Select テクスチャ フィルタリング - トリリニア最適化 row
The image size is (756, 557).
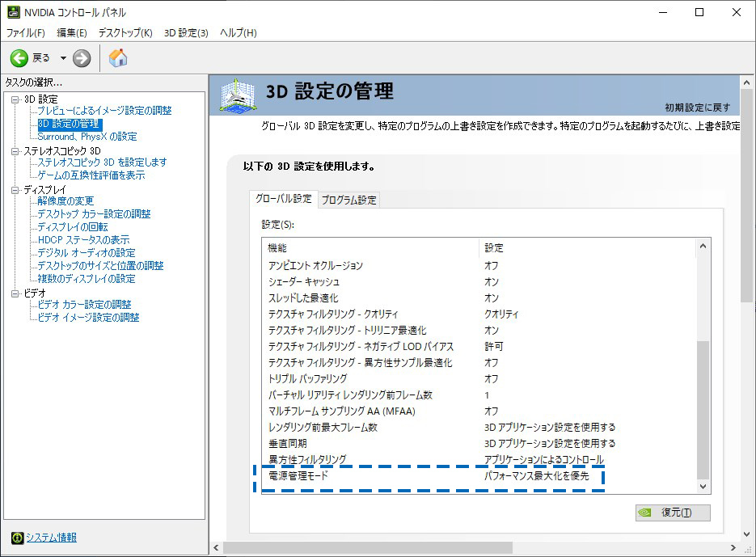pos(479,331)
